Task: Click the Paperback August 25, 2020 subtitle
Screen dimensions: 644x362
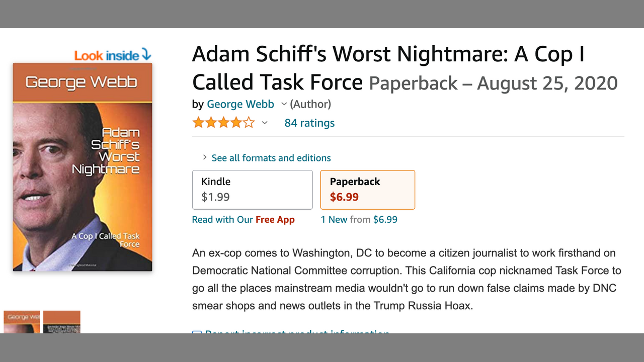Action: tap(493, 83)
